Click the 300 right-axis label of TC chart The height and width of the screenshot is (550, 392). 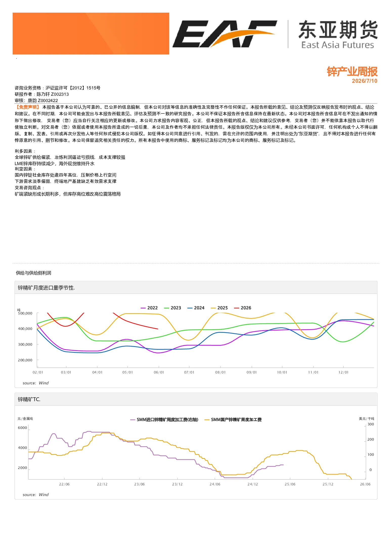pos(371,424)
